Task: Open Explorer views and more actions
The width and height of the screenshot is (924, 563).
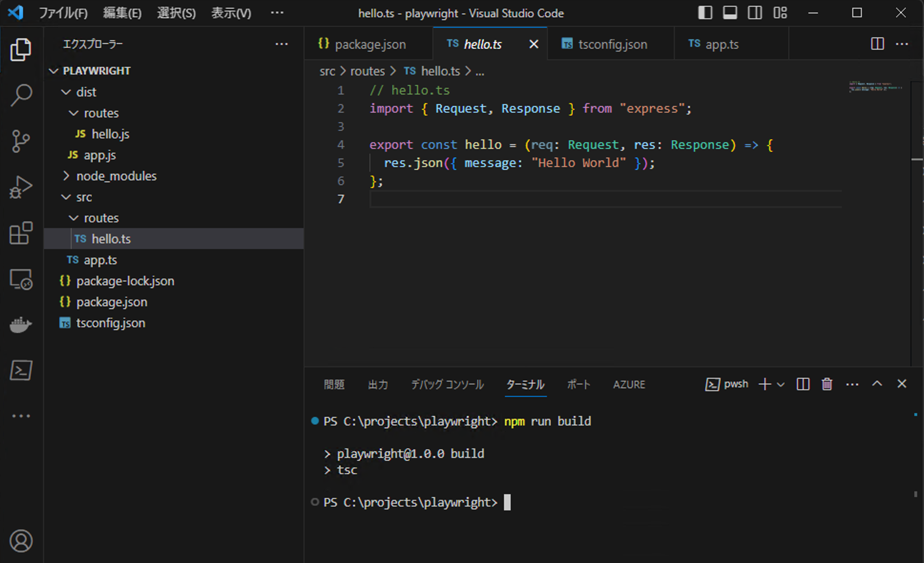Action: click(x=282, y=44)
